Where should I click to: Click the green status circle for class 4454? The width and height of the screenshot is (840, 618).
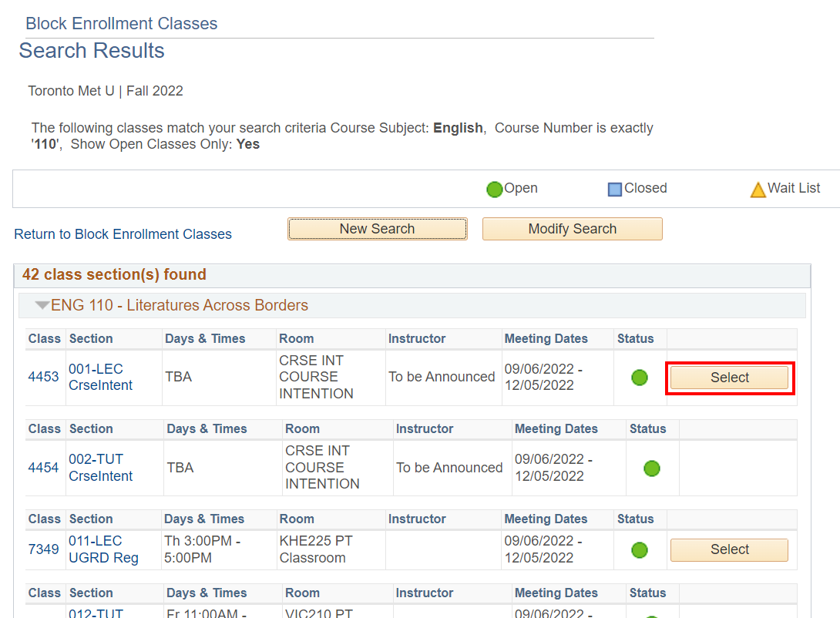point(651,468)
